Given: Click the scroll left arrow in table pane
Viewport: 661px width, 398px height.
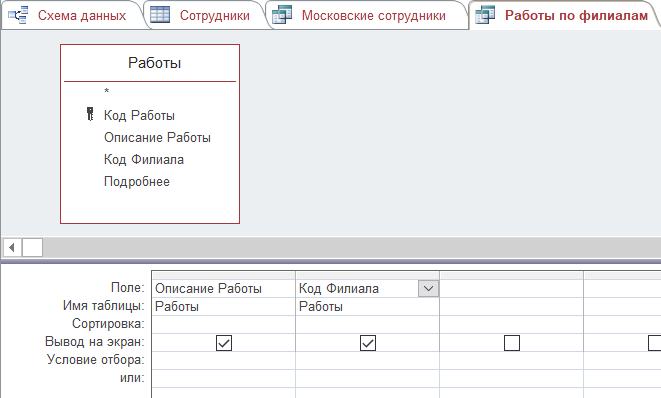Looking at the screenshot, I should (12, 247).
